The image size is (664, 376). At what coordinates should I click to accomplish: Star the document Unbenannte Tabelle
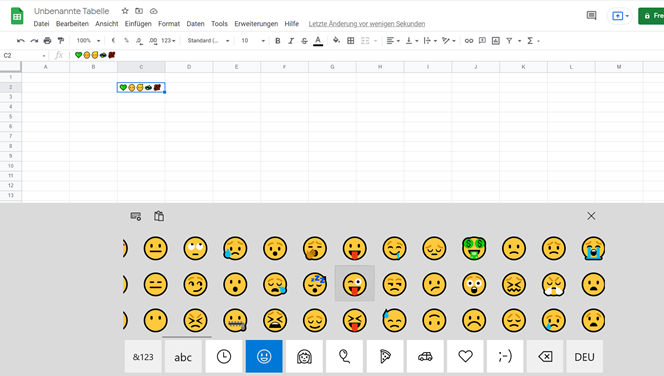click(125, 11)
